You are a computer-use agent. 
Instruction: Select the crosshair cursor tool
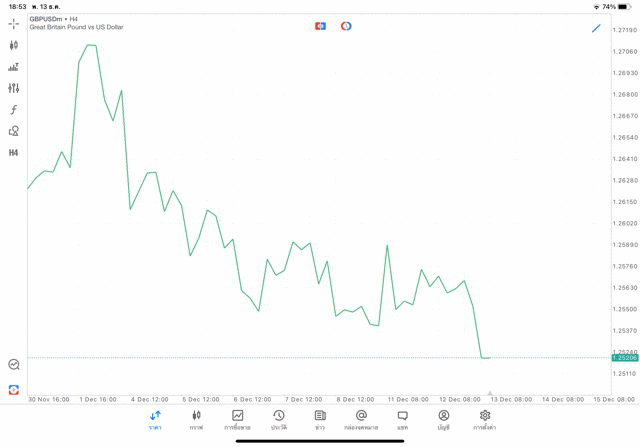(x=14, y=23)
